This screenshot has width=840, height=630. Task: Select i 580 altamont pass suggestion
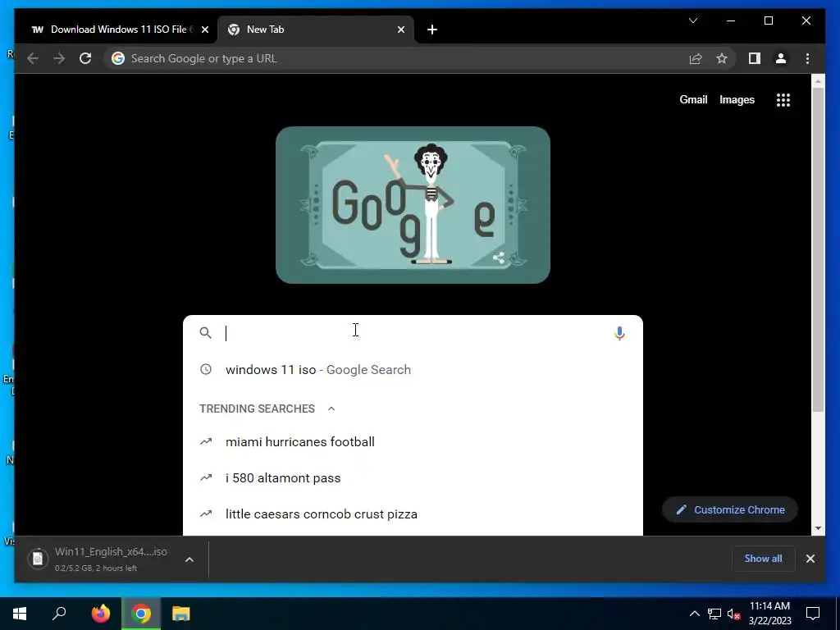[x=413, y=478]
